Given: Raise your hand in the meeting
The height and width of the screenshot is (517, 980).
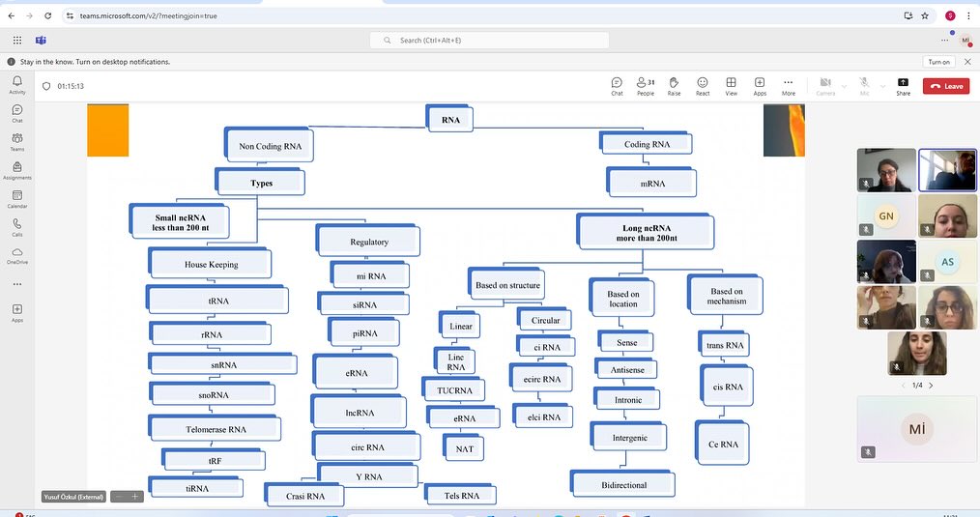Looking at the screenshot, I should [x=674, y=86].
